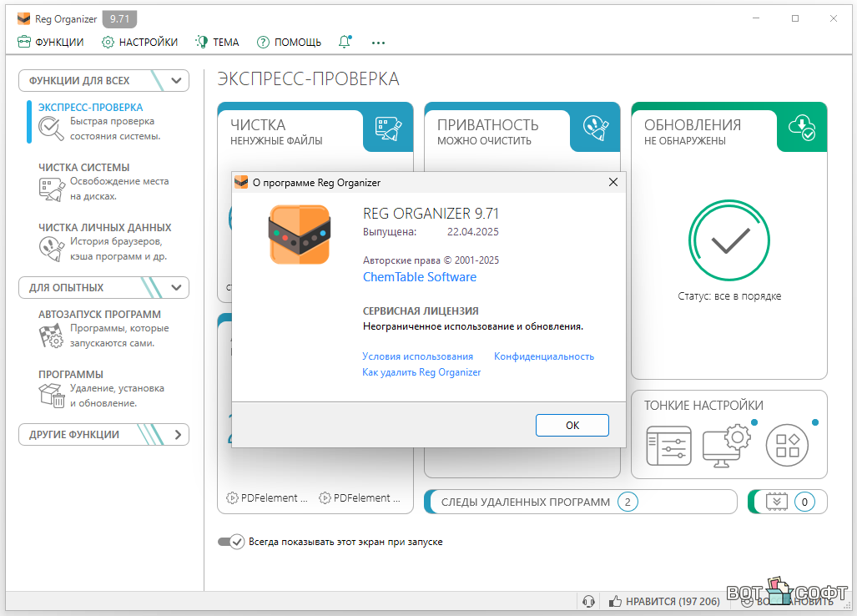Click the broom icon on the ЧИСТКА card
Viewport: 857px width, 616px height.
(x=388, y=129)
